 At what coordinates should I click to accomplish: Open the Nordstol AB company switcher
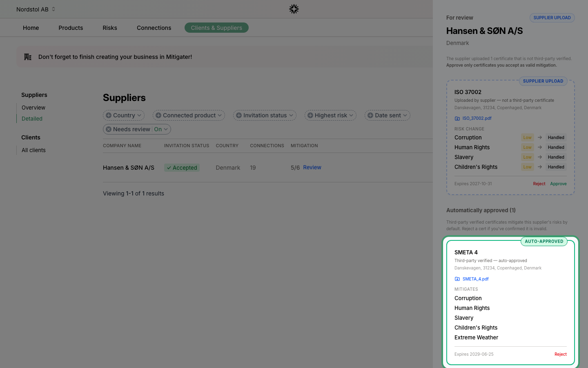click(x=36, y=9)
